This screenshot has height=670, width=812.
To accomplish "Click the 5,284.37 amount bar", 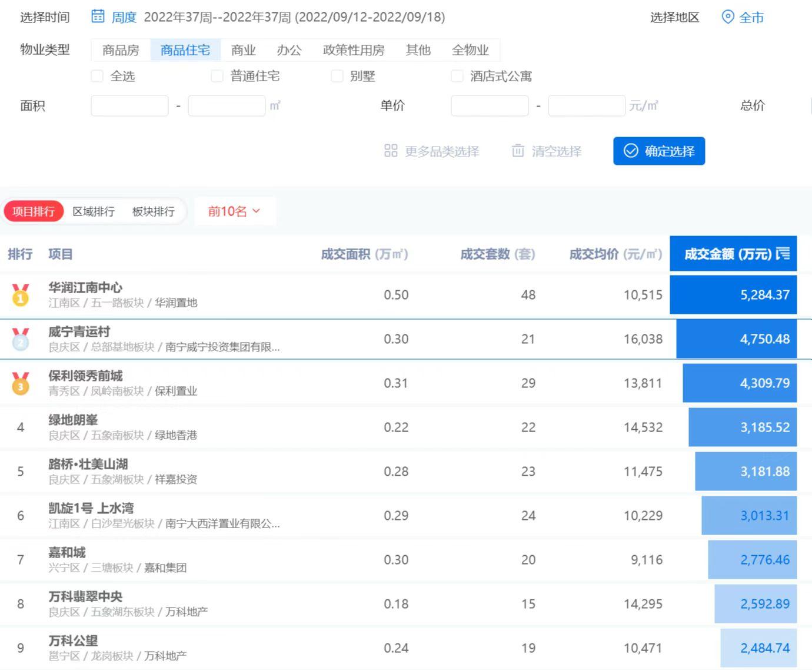I will pos(733,294).
